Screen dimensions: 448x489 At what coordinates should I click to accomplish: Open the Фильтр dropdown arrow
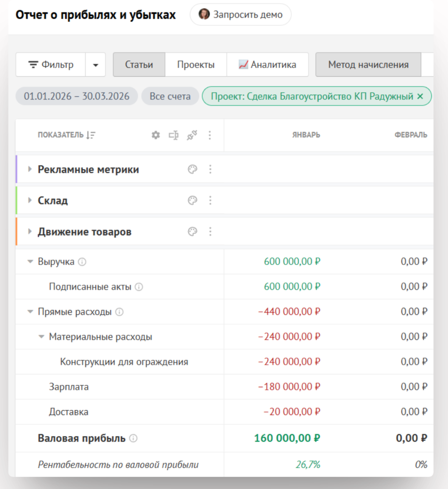tap(95, 65)
